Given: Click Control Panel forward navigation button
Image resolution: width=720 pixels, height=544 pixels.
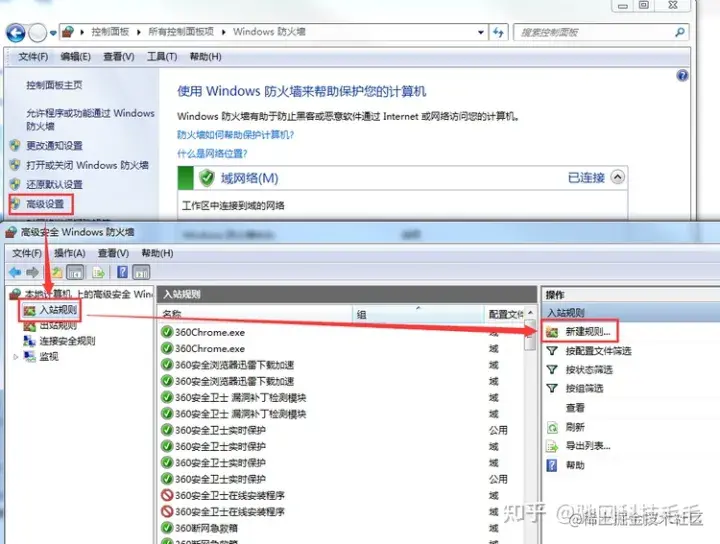Looking at the screenshot, I should coord(38,33).
